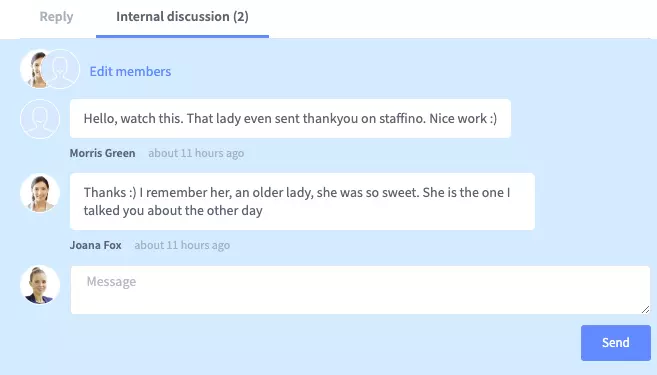The image size is (657, 375).
Task: Click timestamp under Joana Fox's message
Action: (182, 245)
